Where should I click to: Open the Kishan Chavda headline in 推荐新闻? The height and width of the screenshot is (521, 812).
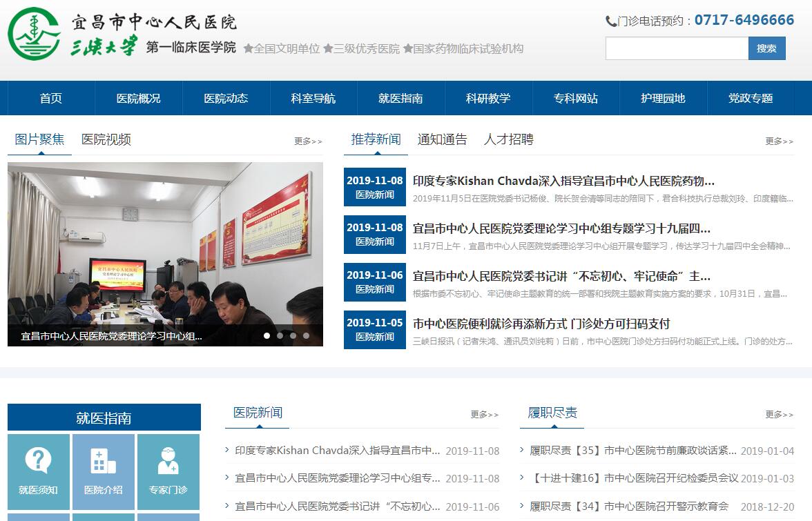[563, 181]
